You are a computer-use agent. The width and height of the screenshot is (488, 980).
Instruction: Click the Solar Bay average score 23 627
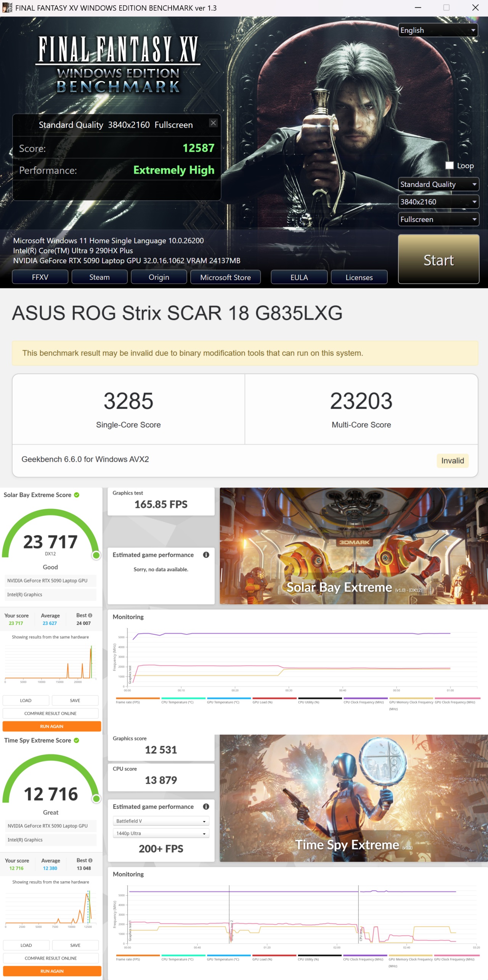50,623
